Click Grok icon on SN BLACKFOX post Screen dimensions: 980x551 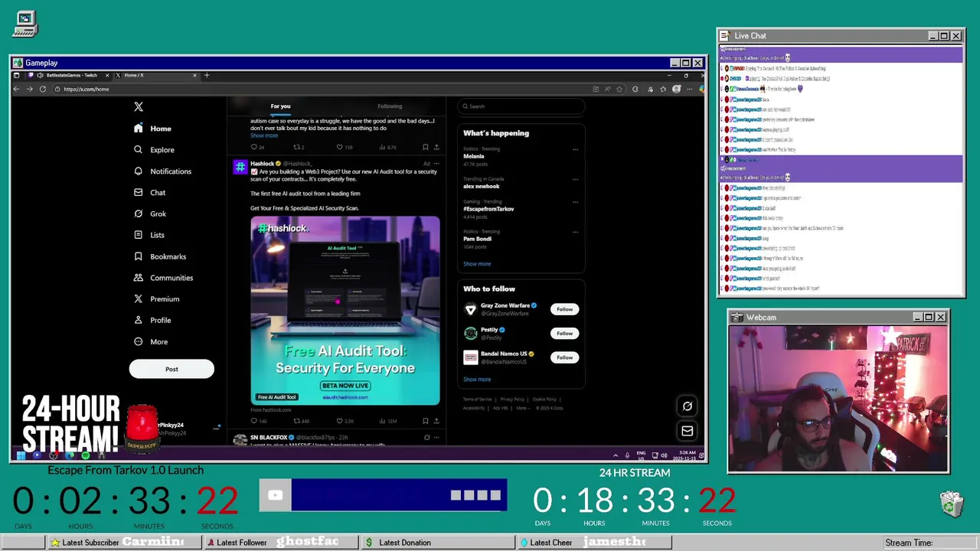click(426, 438)
